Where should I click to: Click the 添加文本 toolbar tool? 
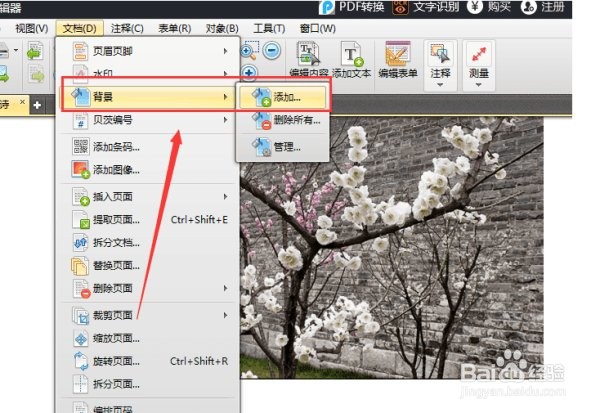pyautogui.click(x=351, y=60)
